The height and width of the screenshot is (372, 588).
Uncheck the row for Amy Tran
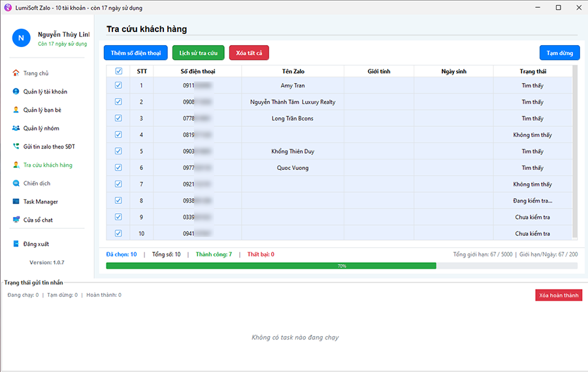point(118,86)
